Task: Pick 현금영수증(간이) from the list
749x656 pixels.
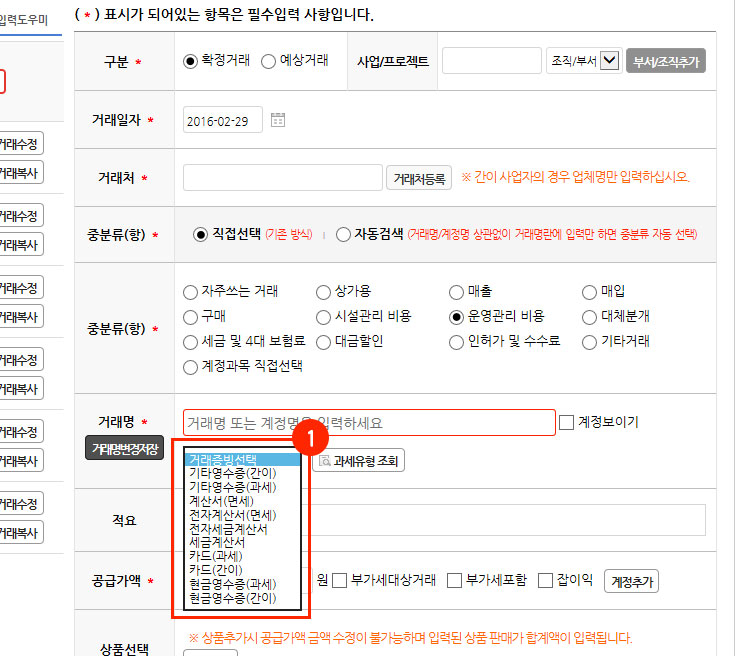Action: click(x=232, y=598)
